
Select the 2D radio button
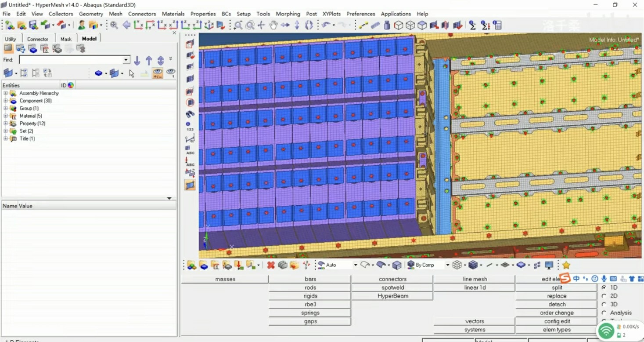pos(604,296)
